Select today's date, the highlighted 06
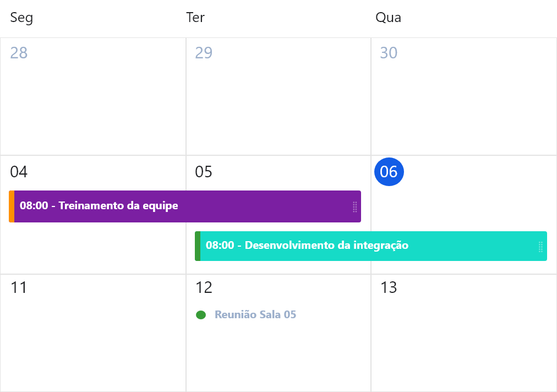Viewport: 557px width, 392px height. 389,172
